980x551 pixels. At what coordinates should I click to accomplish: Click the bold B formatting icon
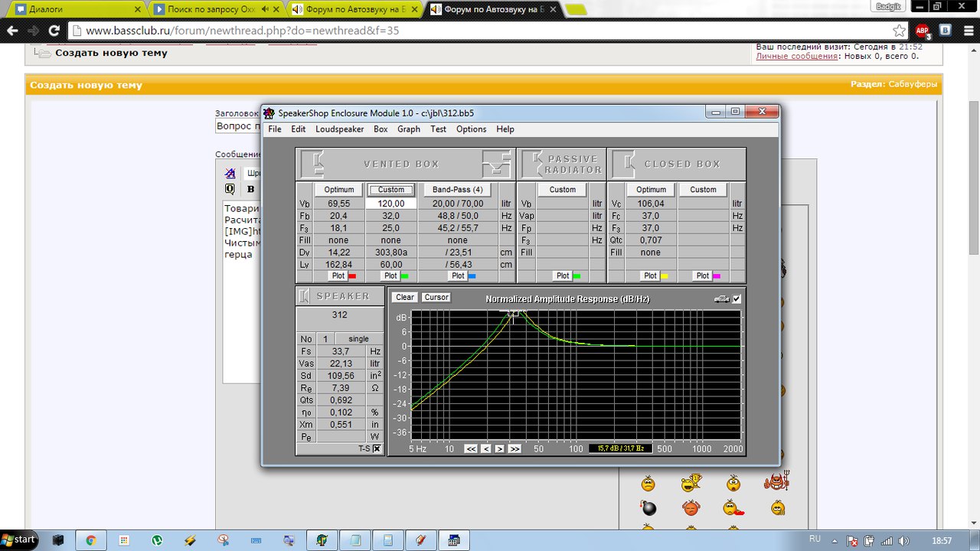coord(250,189)
